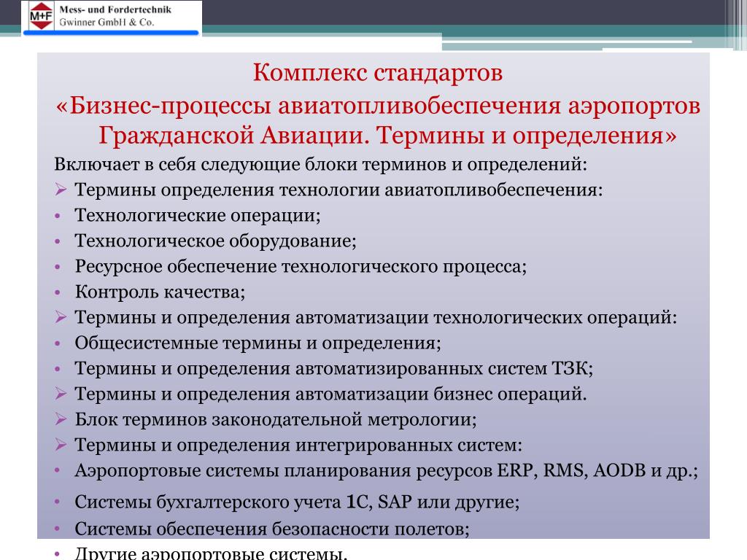Click line with 'ERP, RMS, AODB и др.'
747x560 pixels.
[387, 471]
